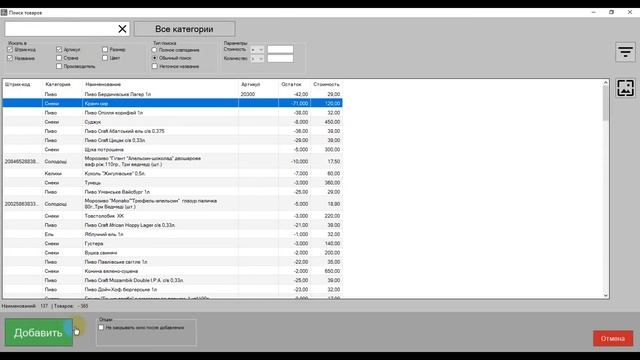Select the row 'Густера'
Viewport: 640px width, 360px height.
click(x=173, y=244)
